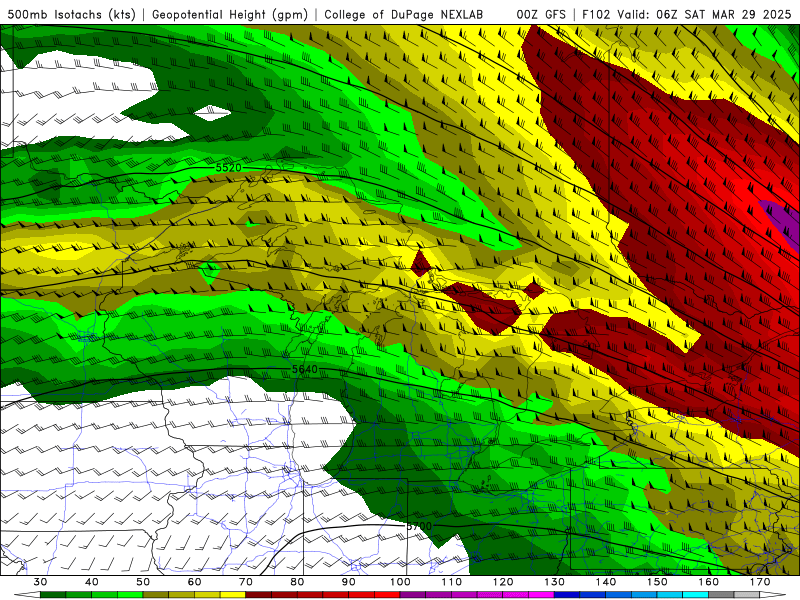Click the "Geopotential Height (gpm)" header label
The image size is (800, 600).
230,15
